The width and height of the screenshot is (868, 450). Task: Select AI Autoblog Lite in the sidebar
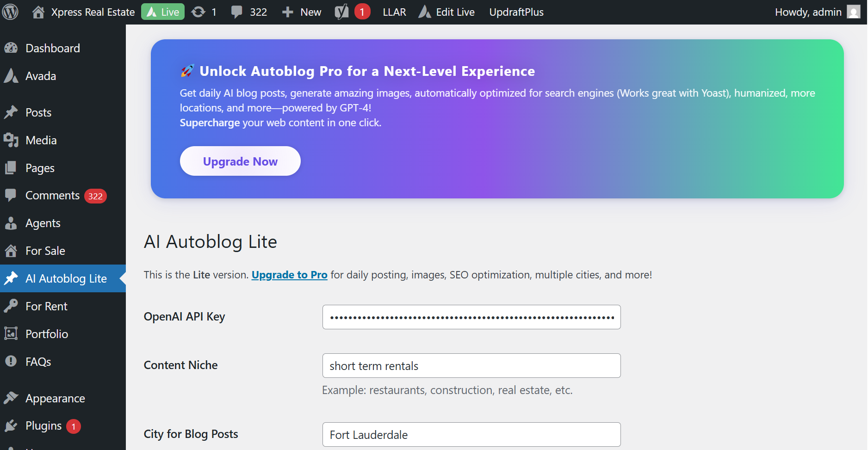pyautogui.click(x=66, y=278)
